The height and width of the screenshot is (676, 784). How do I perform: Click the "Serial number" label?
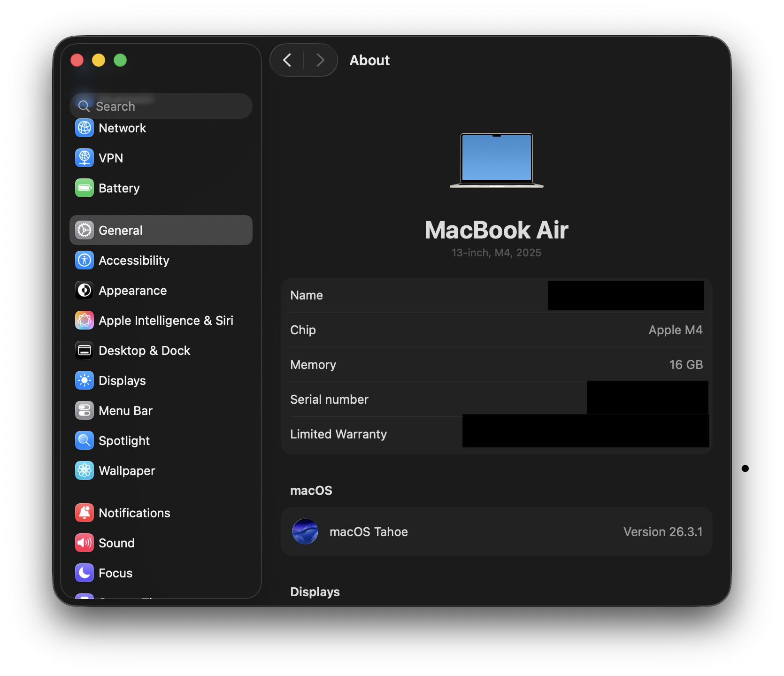[329, 399]
